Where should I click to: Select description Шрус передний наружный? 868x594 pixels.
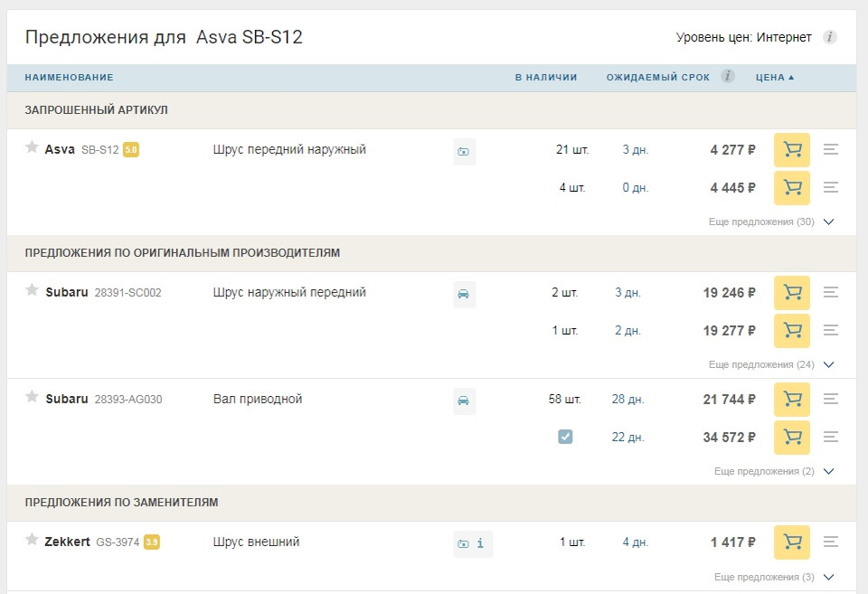coord(289,149)
